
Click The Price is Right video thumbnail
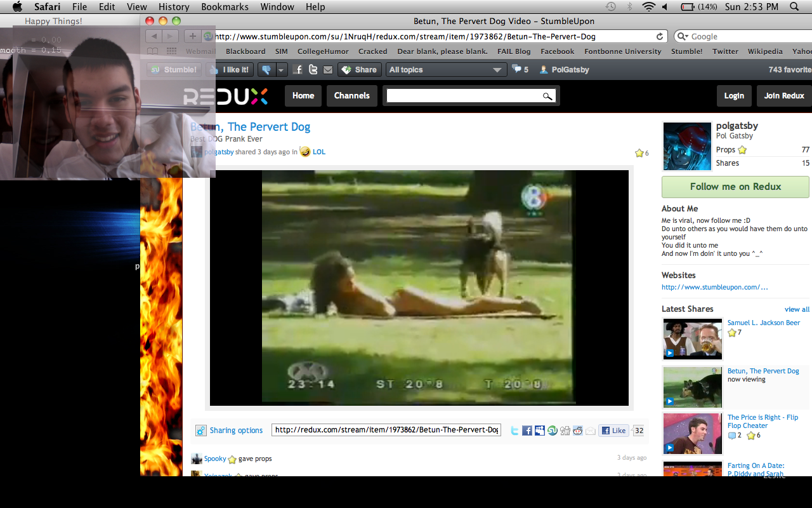tap(692, 434)
